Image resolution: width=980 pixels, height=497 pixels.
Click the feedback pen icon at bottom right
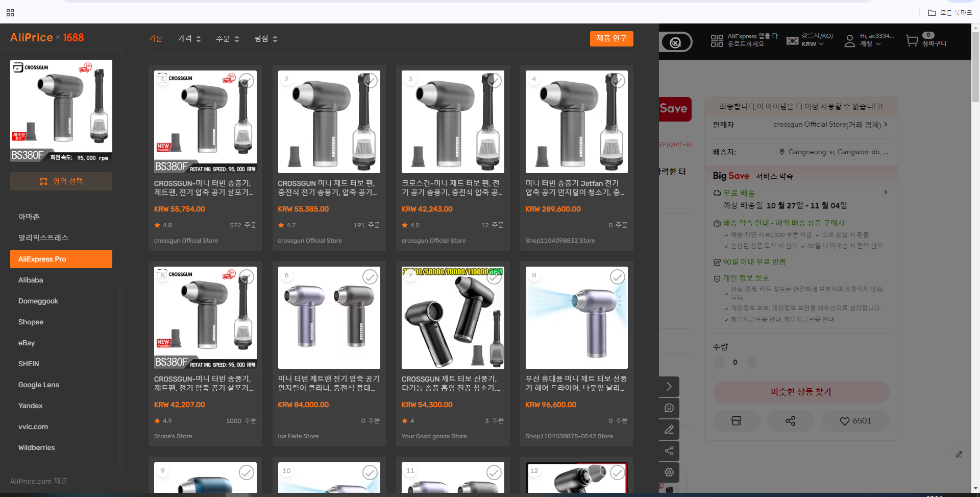[959, 454]
